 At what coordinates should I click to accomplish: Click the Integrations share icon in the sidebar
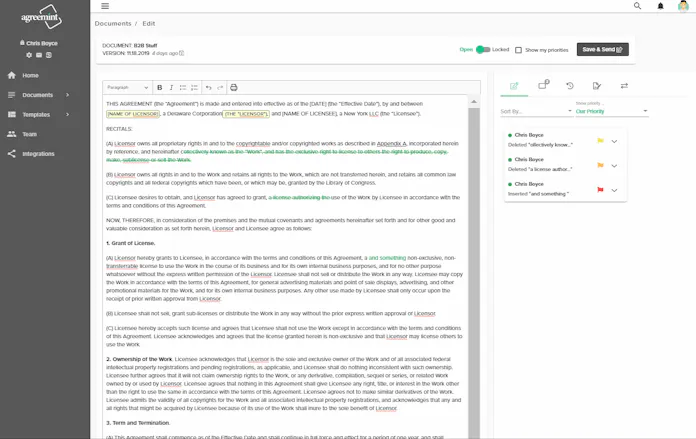click(12, 154)
